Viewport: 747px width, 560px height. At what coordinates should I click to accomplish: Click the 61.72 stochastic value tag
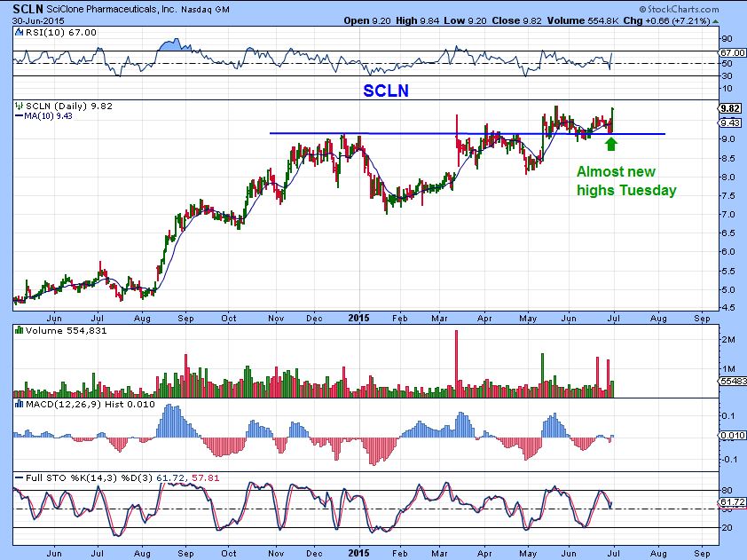click(731, 502)
